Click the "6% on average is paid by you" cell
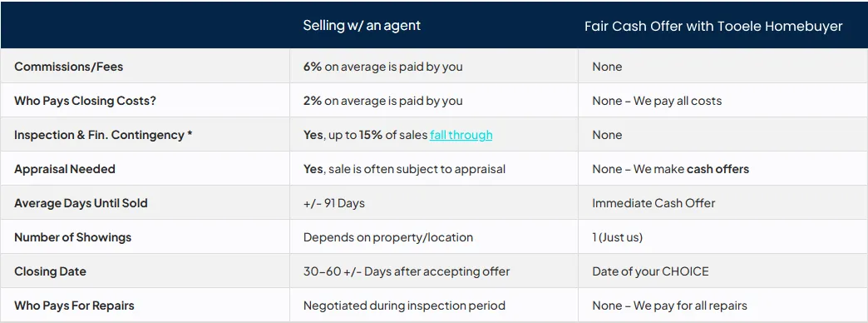 (382, 67)
